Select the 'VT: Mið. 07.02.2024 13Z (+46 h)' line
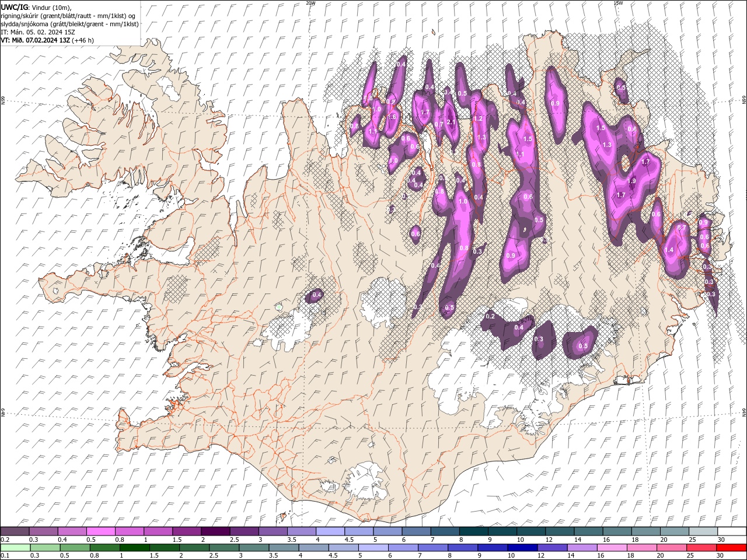Viewport: 747px width, 560px height. tap(47, 40)
